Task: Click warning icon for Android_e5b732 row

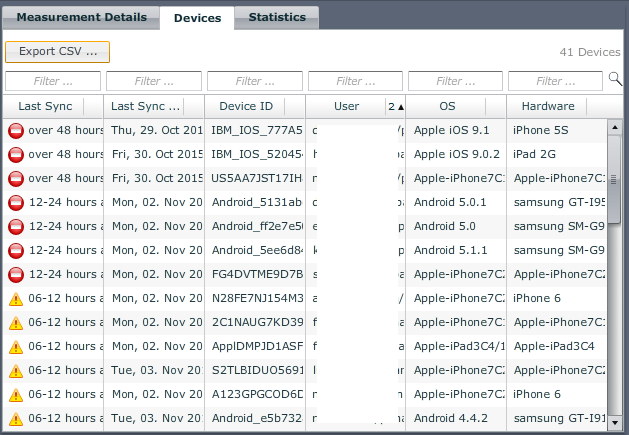Action: pos(16,419)
